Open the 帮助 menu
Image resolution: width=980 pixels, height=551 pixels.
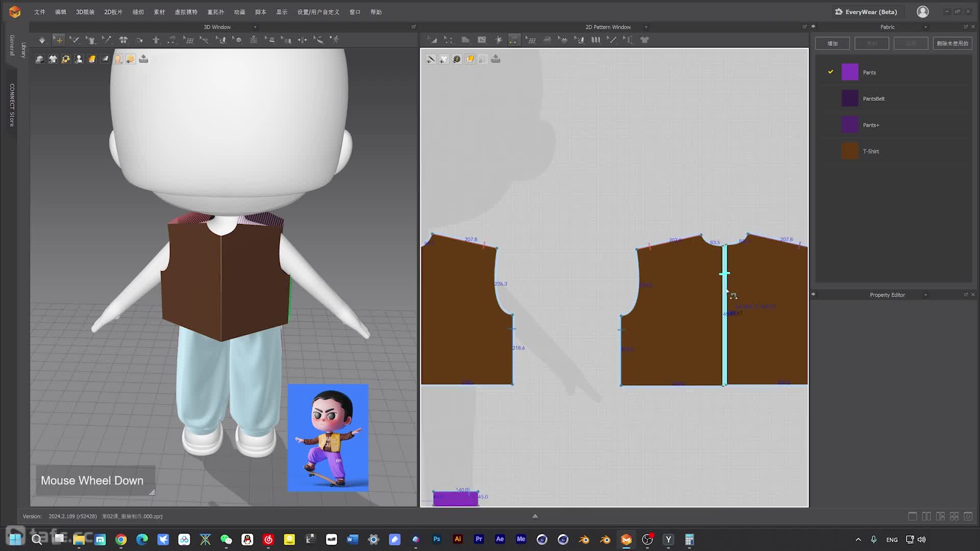376,12
